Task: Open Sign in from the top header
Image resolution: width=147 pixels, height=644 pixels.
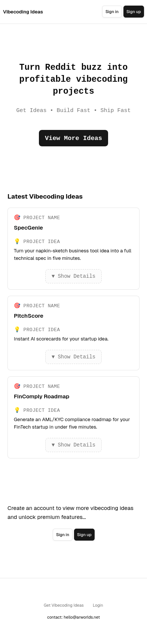Action: point(112,12)
